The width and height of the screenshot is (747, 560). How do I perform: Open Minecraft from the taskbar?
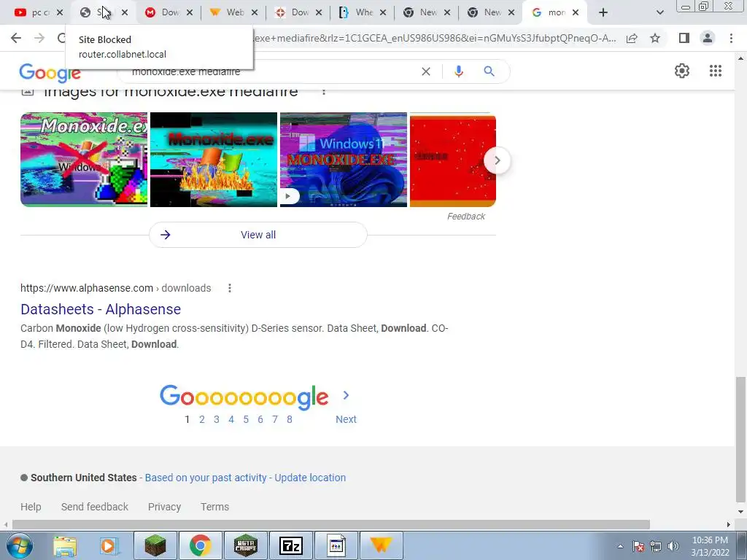[155, 545]
